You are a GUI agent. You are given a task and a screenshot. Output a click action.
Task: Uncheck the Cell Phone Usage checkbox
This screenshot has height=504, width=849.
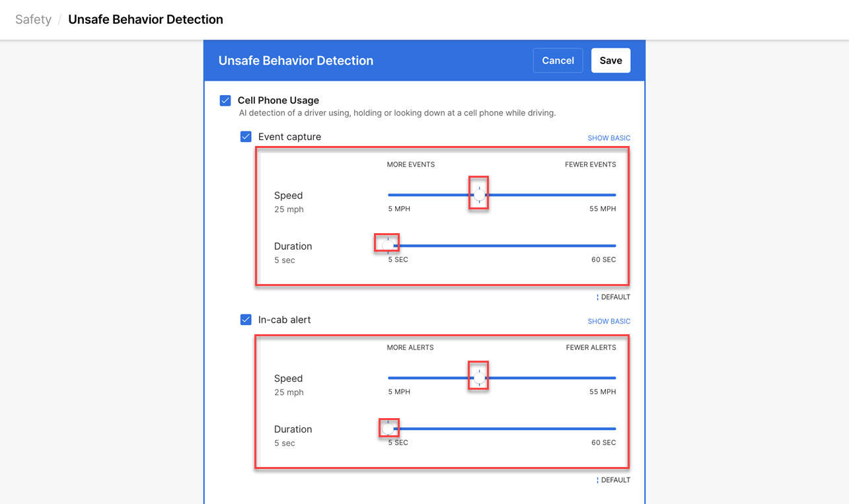tap(225, 100)
